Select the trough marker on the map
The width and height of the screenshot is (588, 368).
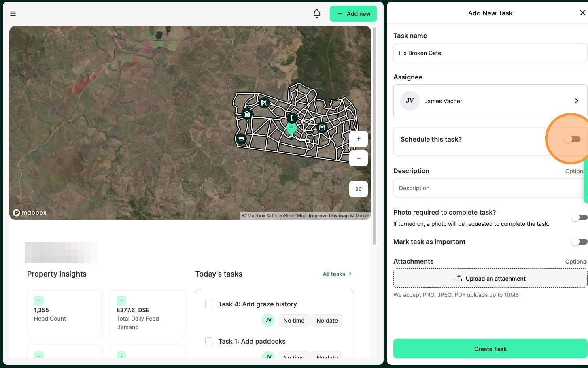click(241, 139)
